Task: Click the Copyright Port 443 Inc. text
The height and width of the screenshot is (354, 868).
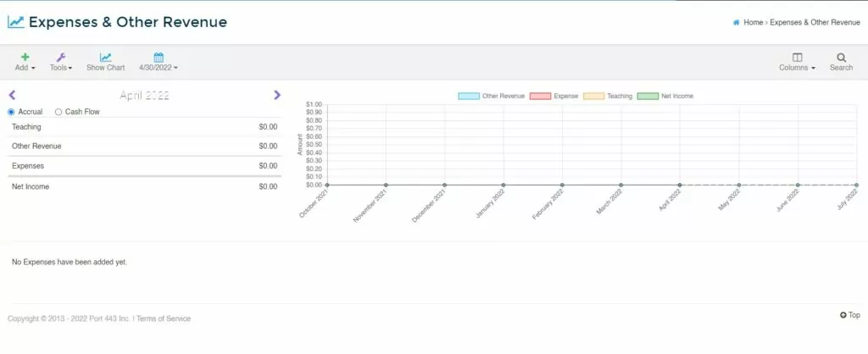Action: [69, 318]
